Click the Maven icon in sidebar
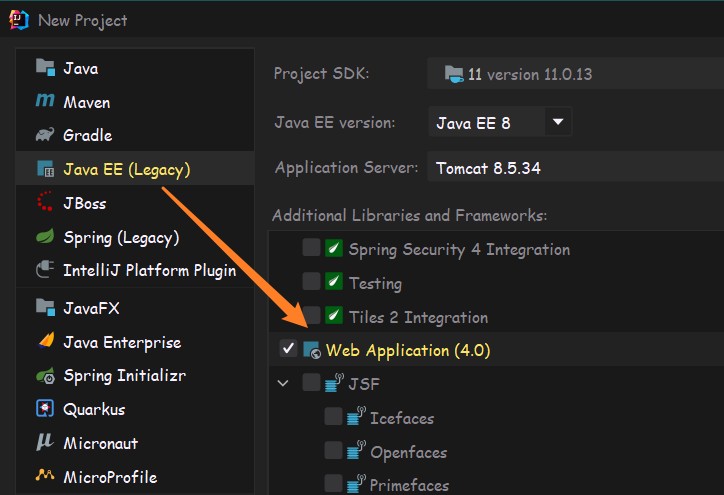Viewport: 724px width, 495px height. click(45, 102)
